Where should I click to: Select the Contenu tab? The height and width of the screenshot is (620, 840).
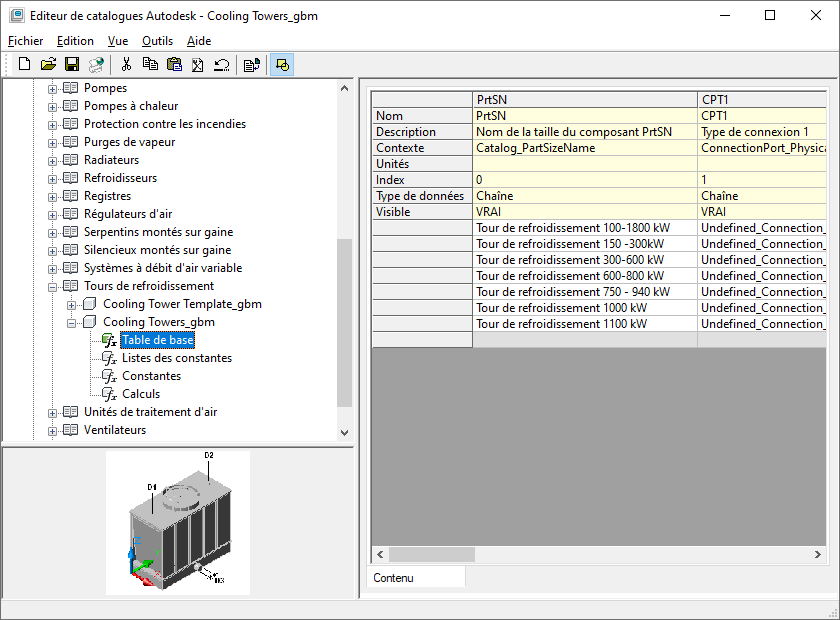click(x=393, y=578)
